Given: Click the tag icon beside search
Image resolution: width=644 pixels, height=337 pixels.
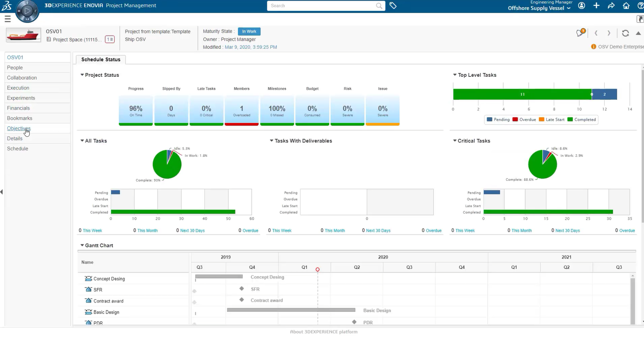Looking at the screenshot, I should (393, 6).
